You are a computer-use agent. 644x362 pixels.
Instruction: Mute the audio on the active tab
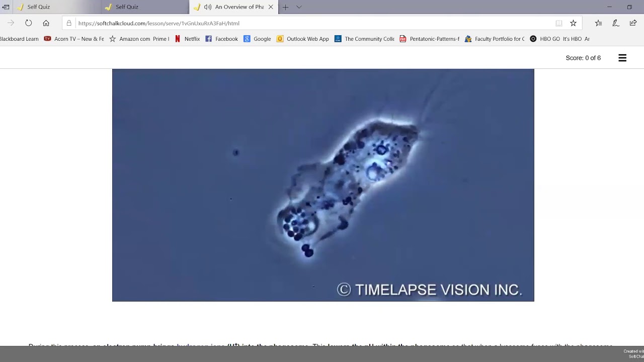(208, 7)
